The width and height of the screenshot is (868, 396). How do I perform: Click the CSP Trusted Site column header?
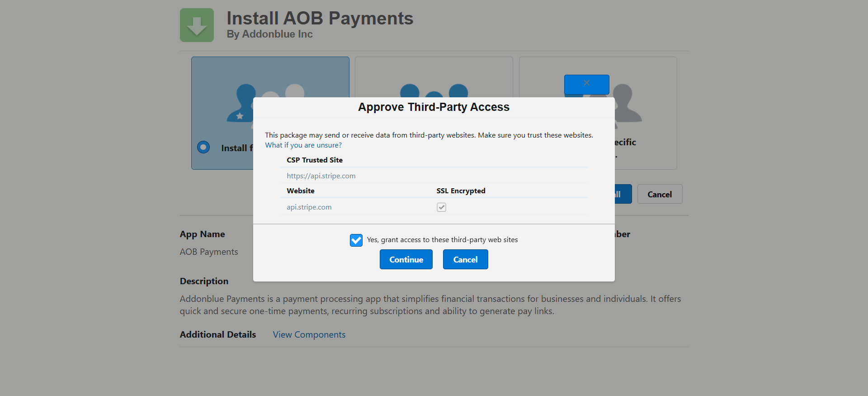315,160
